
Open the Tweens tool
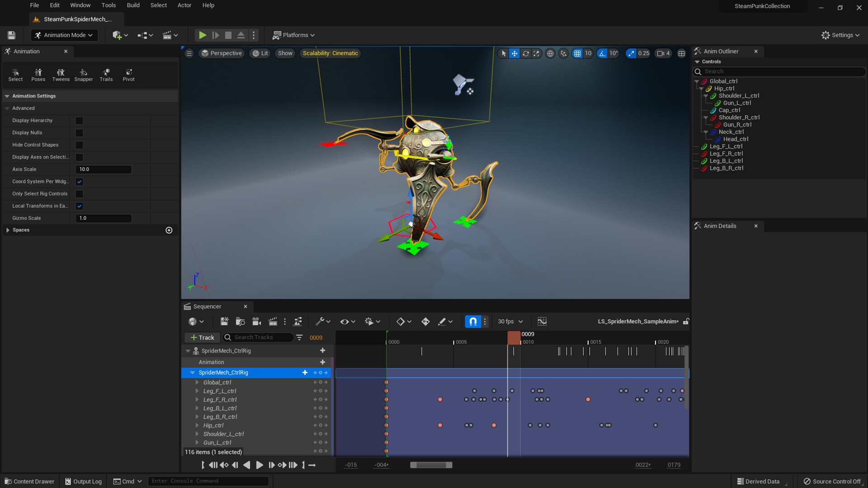[61, 75]
